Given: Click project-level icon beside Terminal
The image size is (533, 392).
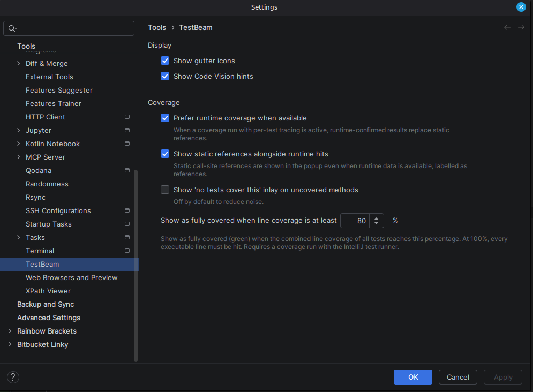Looking at the screenshot, I should 127,251.
